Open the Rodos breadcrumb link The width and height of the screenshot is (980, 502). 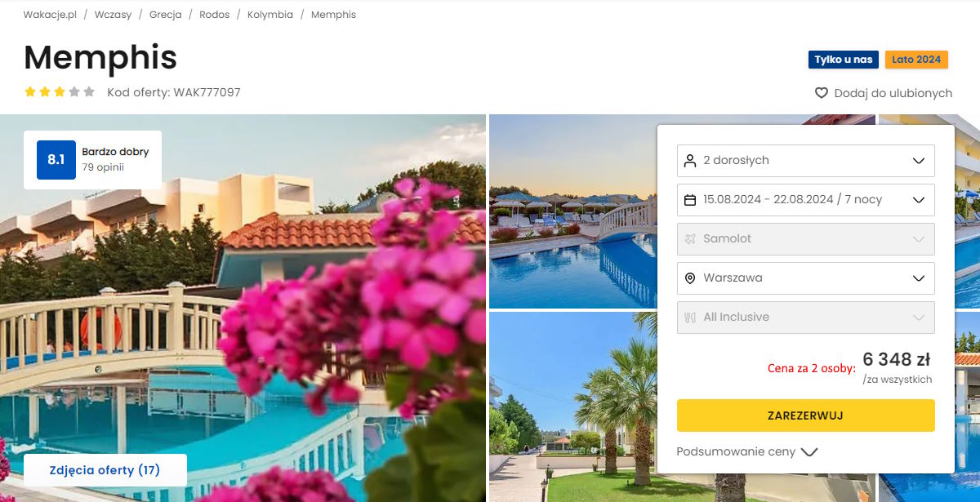tap(215, 15)
